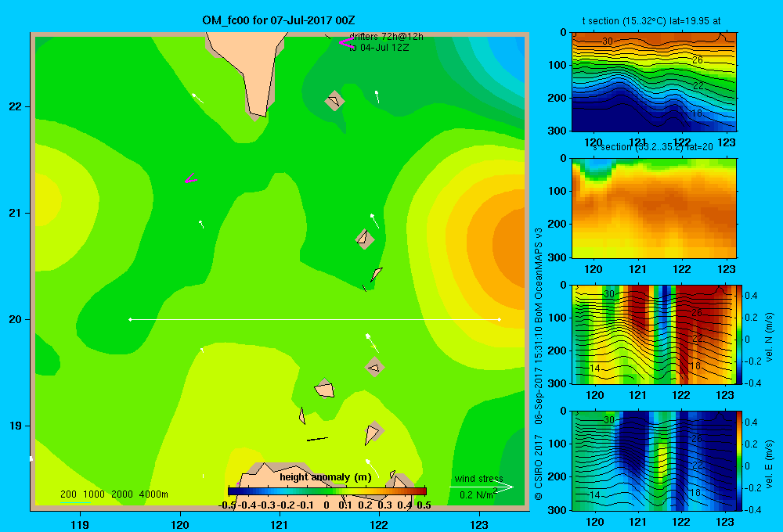Open the salinity section panel

(x=654, y=208)
